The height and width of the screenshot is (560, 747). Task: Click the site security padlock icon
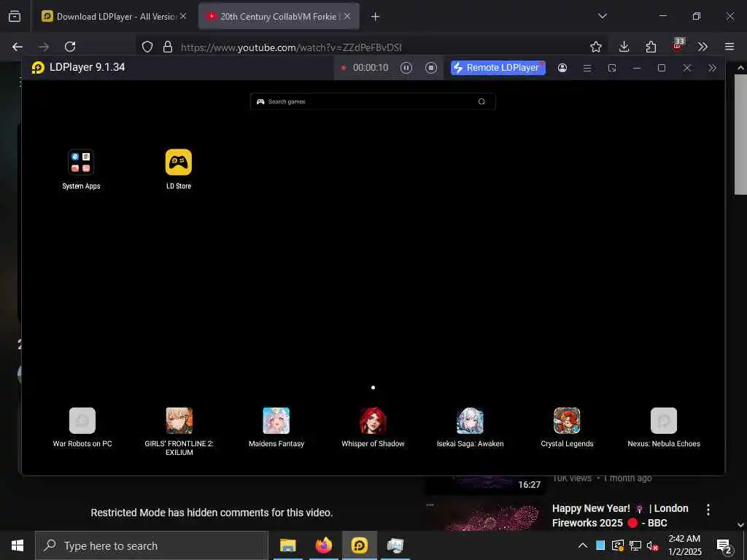[168, 47]
